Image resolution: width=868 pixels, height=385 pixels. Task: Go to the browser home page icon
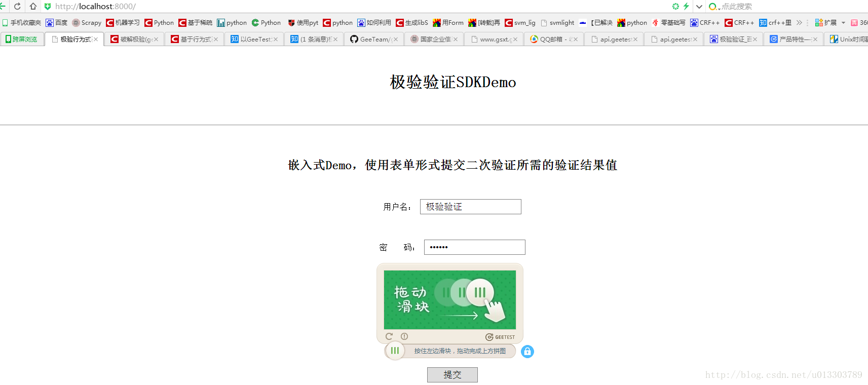coord(33,7)
